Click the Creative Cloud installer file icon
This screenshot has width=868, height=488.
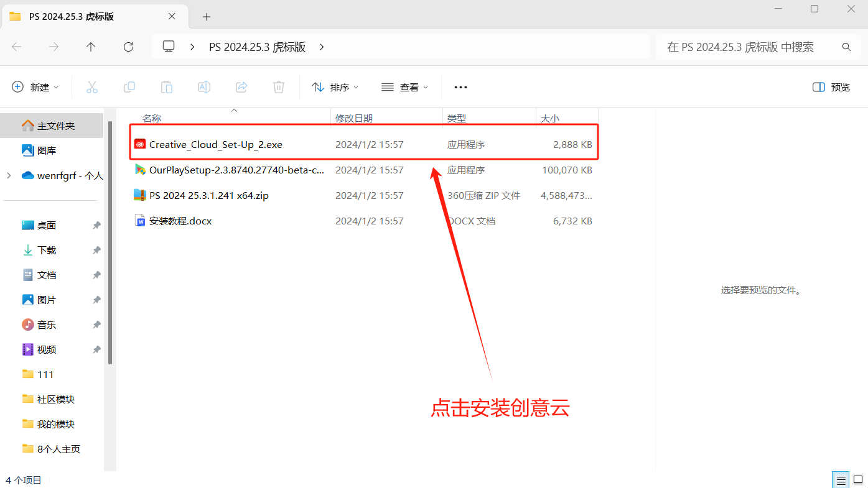tap(140, 144)
